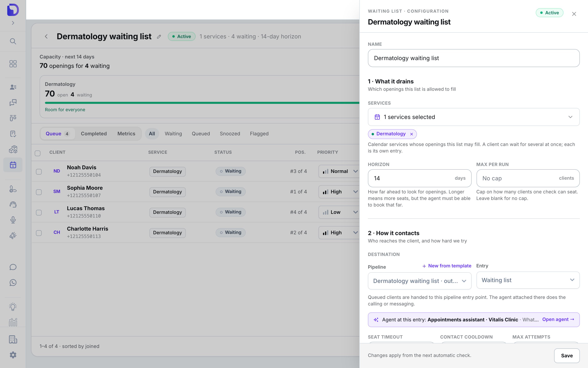Open Lucas Thomas's Low priority dropdown
588x368 pixels.
coord(339,212)
